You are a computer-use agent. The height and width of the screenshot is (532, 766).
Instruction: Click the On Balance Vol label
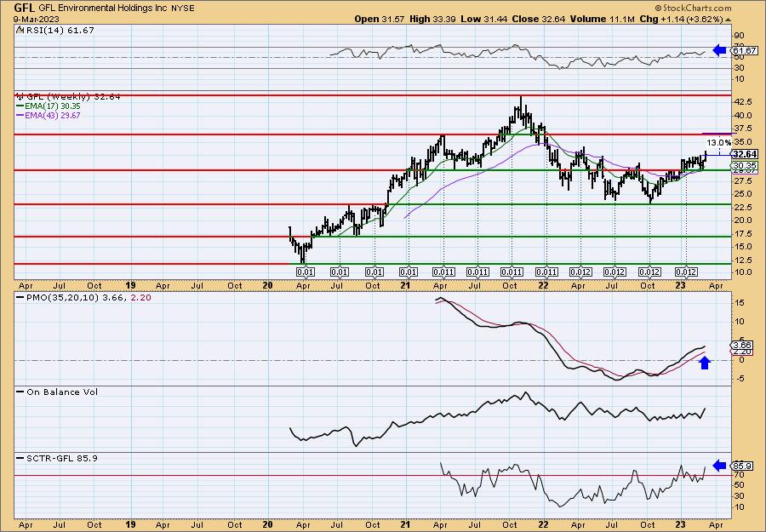(x=62, y=392)
